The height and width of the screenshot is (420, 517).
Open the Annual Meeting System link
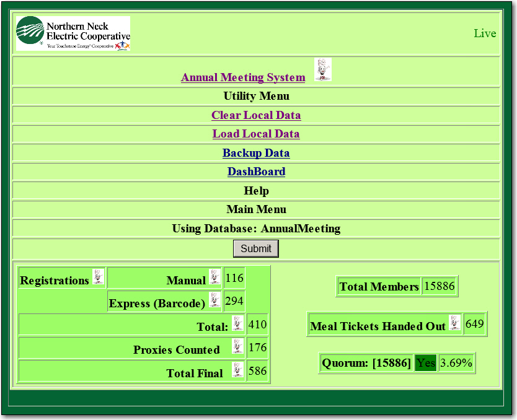coord(243,77)
